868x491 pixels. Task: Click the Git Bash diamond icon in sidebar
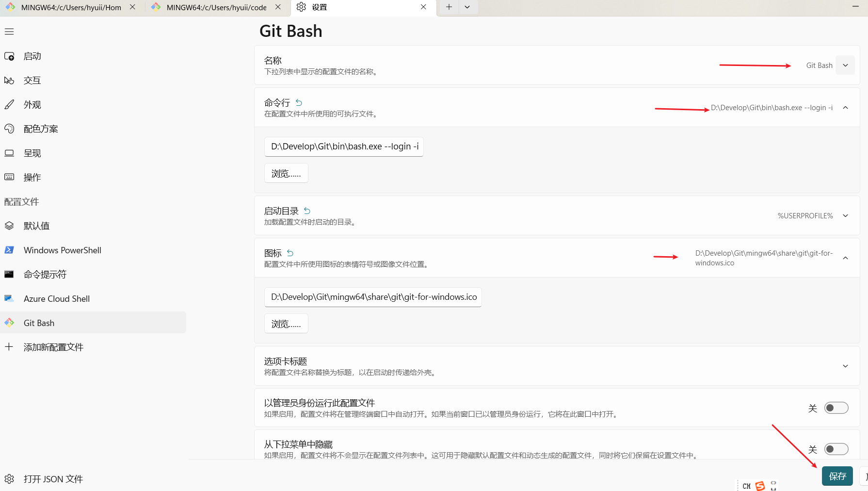click(9, 323)
